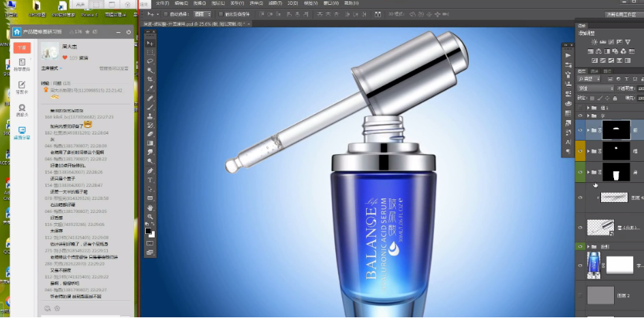644x333 pixels.
Task: Add a Color Balance adjustment
Action: click(x=599, y=51)
